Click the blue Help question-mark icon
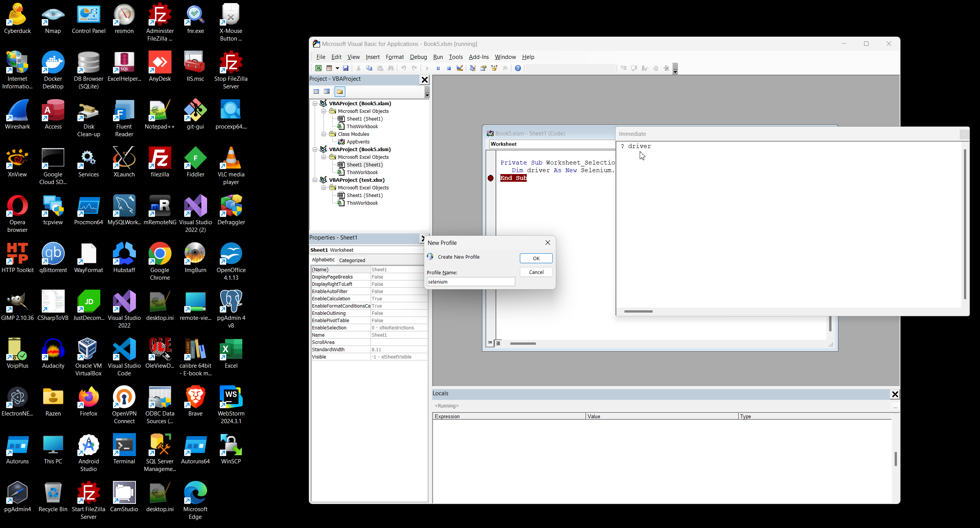The height and width of the screenshot is (528, 980). (518, 68)
